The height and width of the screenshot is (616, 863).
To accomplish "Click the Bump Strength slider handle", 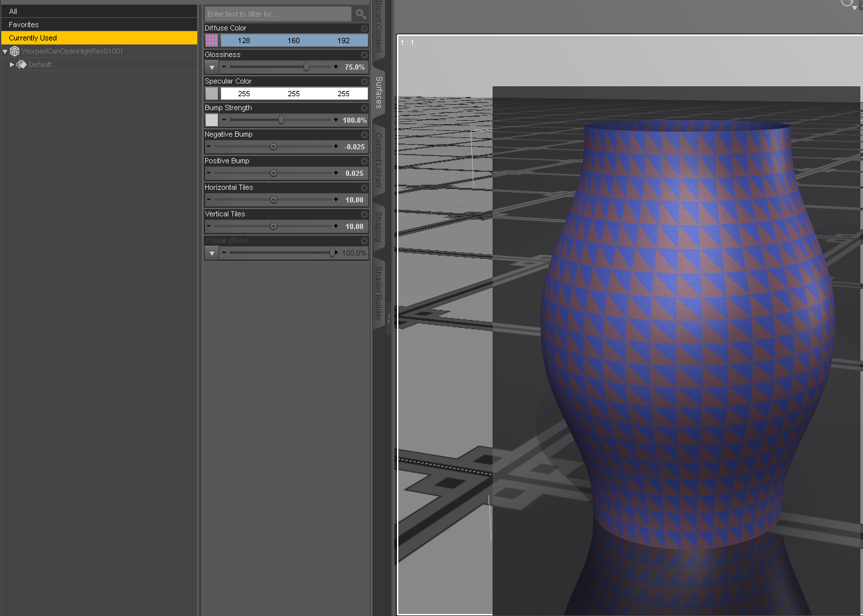I will click(281, 120).
